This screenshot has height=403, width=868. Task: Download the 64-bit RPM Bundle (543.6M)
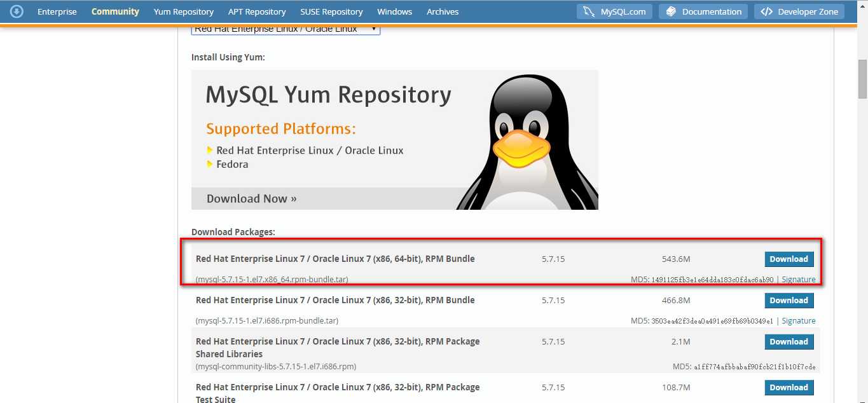[789, 259]
